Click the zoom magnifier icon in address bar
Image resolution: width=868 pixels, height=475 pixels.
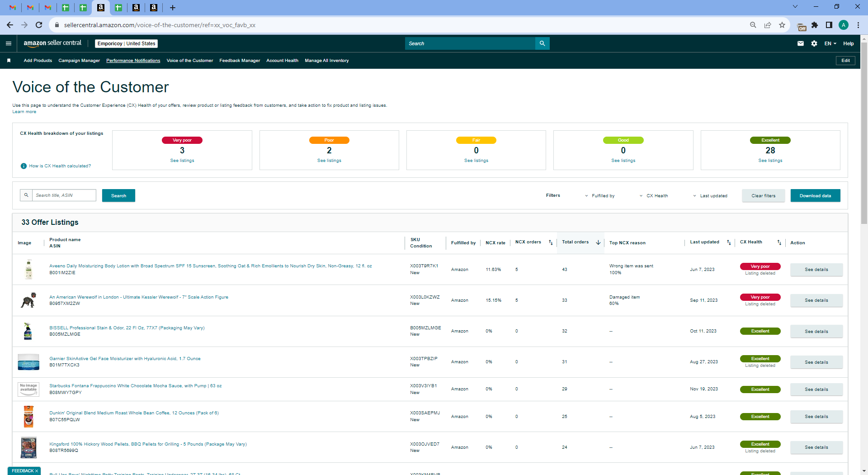pos(753,25)
